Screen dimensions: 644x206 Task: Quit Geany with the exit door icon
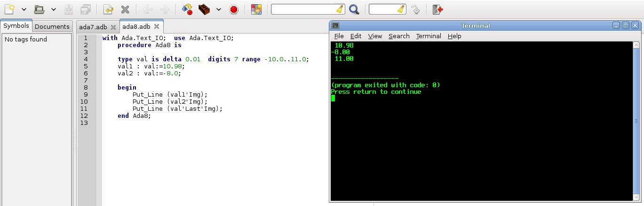(x=437, y=9)
